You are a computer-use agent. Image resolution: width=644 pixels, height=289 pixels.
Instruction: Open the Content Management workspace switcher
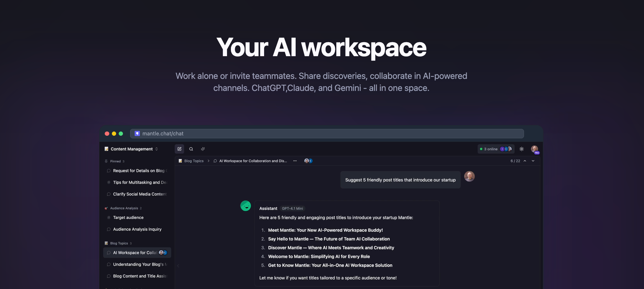click(131, 149)
